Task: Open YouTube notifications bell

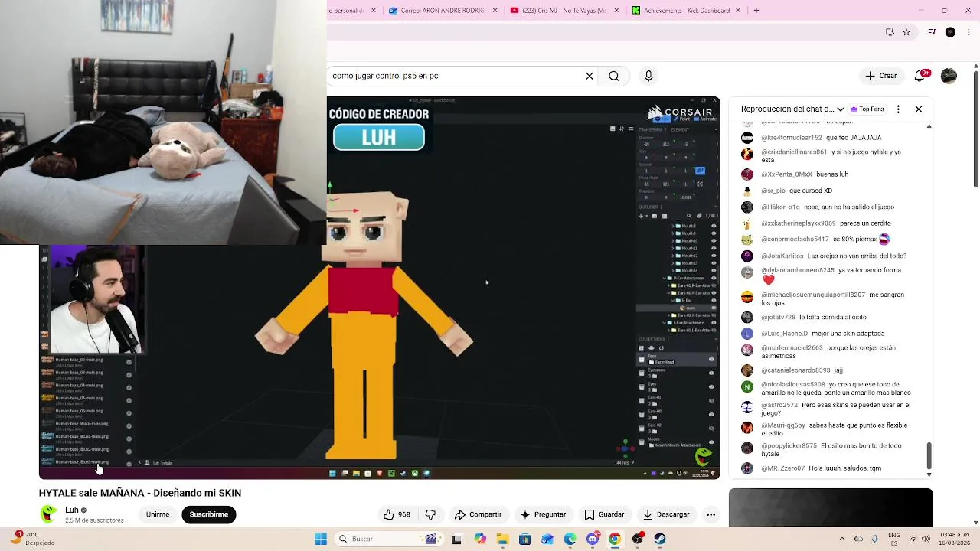Action: click(921, 76)
